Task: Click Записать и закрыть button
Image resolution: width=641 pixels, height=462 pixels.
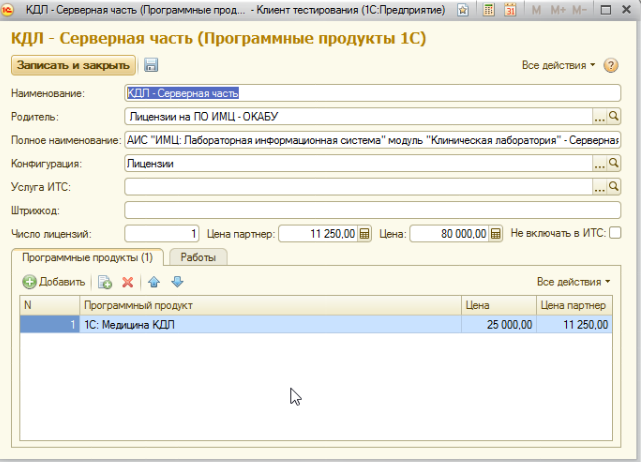Action: click(73, 65)
